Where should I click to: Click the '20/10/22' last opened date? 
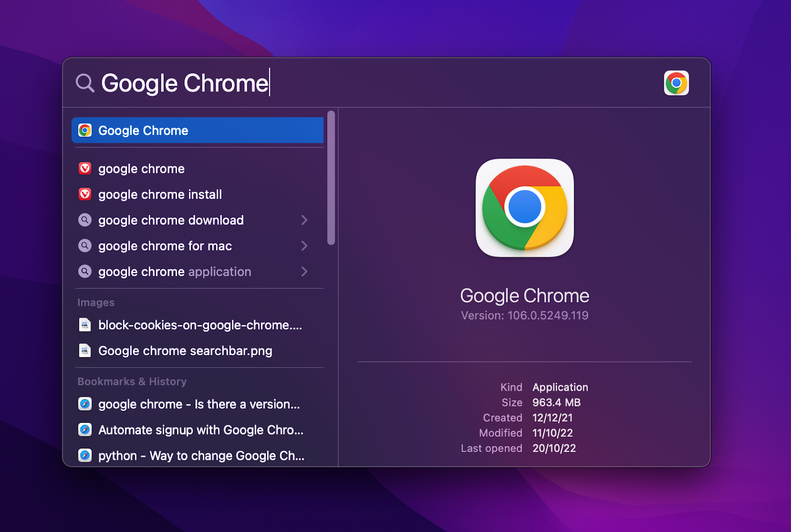(554, 449)
